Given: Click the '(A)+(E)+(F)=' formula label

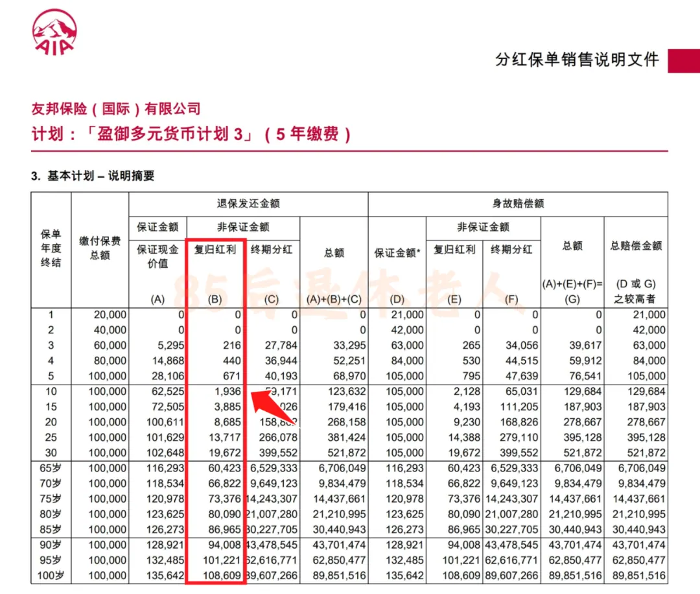Looking at the screenshot, I should 572,284.
